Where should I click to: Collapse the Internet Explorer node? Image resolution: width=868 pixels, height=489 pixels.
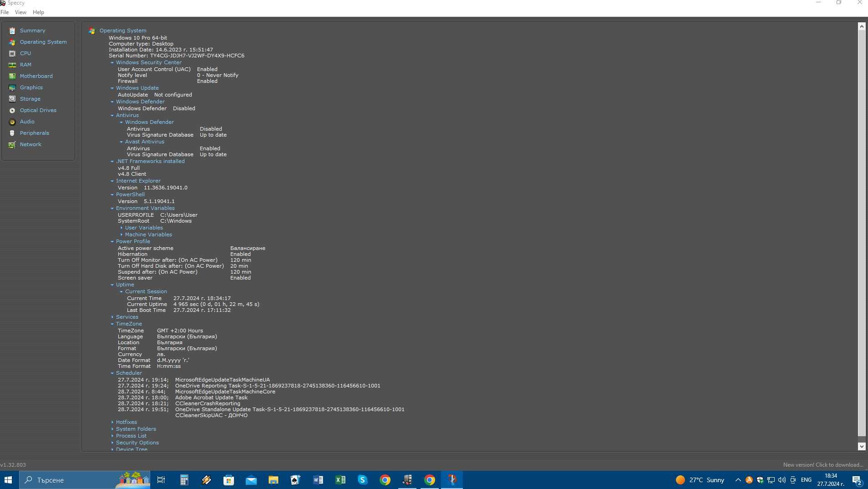pyautogui.click(x=112, y=181)
